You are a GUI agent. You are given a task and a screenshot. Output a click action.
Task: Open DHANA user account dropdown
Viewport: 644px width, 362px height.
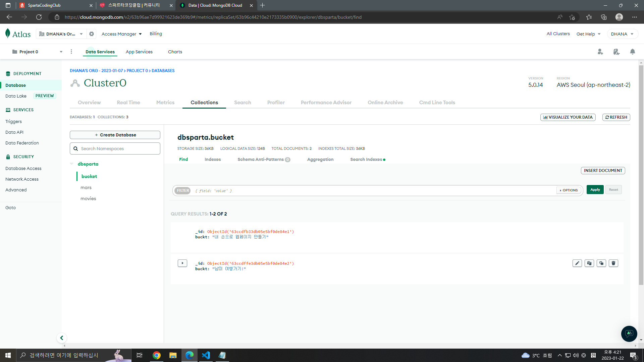click(622, 34)
